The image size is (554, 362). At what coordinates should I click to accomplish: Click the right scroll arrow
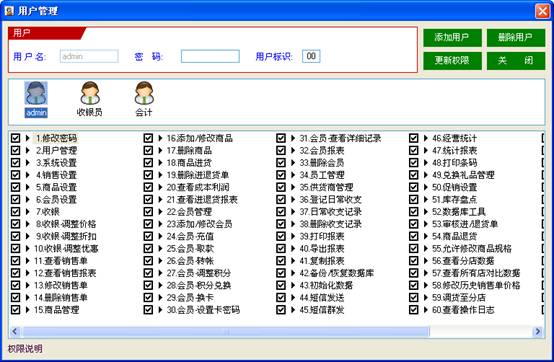538,331
